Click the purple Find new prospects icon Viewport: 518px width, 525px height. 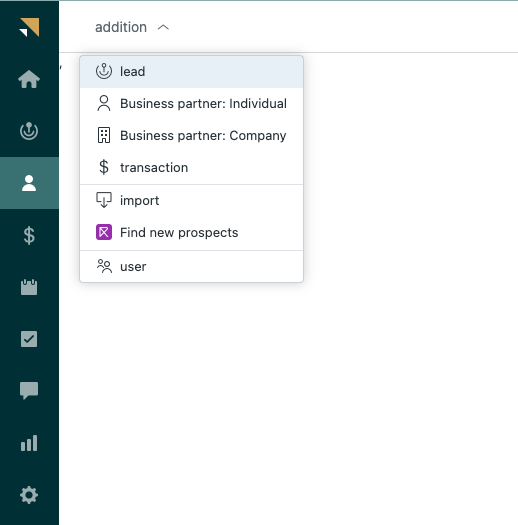tap(104, 232)
